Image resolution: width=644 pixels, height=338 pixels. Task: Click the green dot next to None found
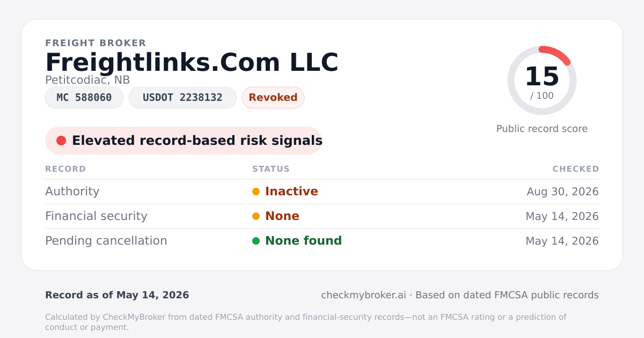click(256, 241)
